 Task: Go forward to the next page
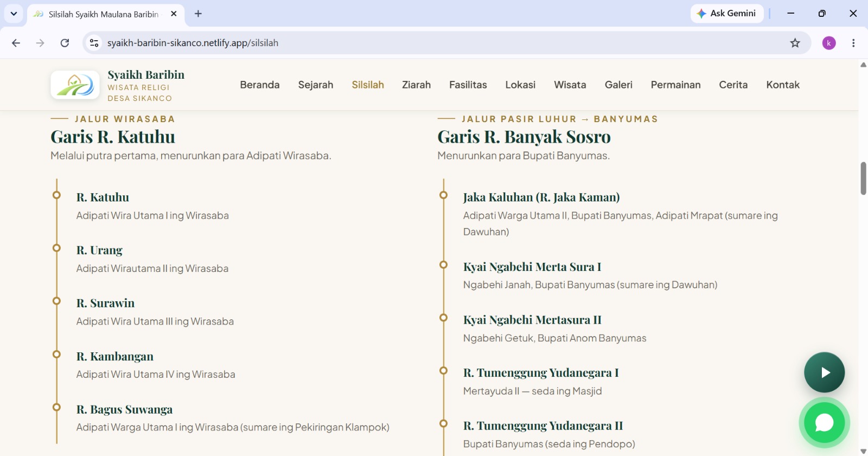pyautogui.click(x=40, y=43)
